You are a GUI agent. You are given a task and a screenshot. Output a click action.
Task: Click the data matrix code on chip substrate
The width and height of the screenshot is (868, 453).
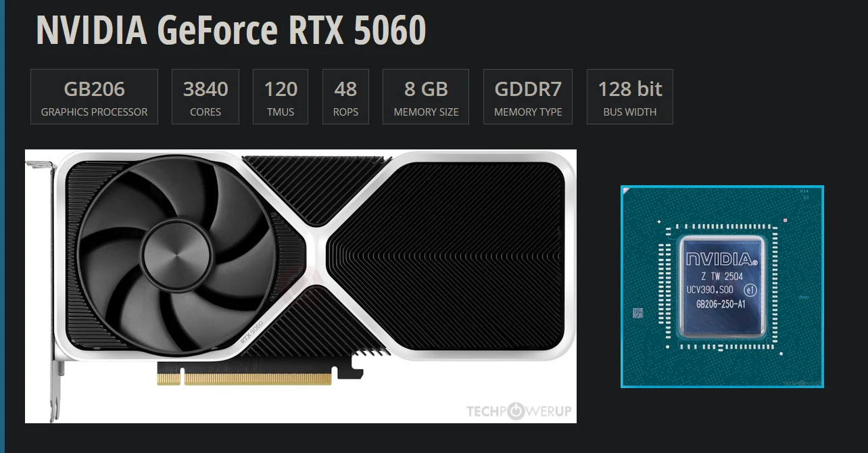[x=637, y=313]
